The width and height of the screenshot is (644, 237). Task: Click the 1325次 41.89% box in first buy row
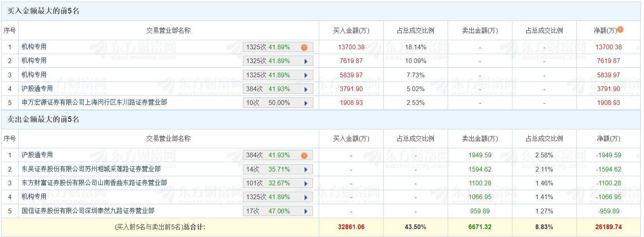[x=273, y=47]
